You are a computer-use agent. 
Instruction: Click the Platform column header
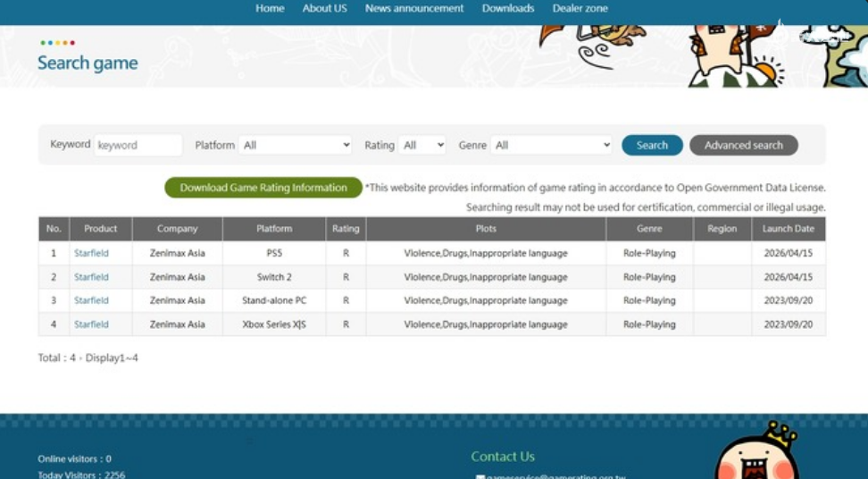pyautogui.click(x=274, y=229)
